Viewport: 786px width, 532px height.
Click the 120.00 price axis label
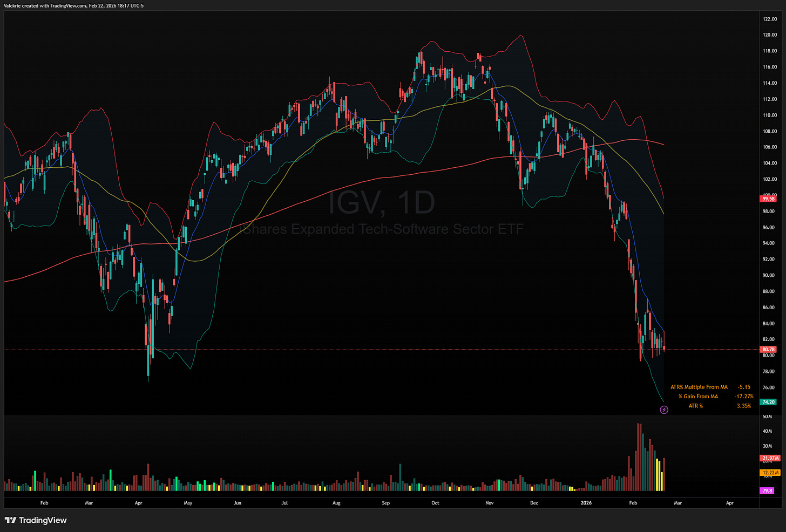[x=770, y=35]
